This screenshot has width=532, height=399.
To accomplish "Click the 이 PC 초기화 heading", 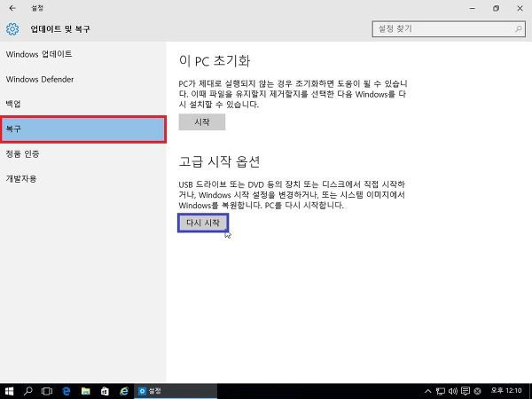I will click(x=215, y=61).
